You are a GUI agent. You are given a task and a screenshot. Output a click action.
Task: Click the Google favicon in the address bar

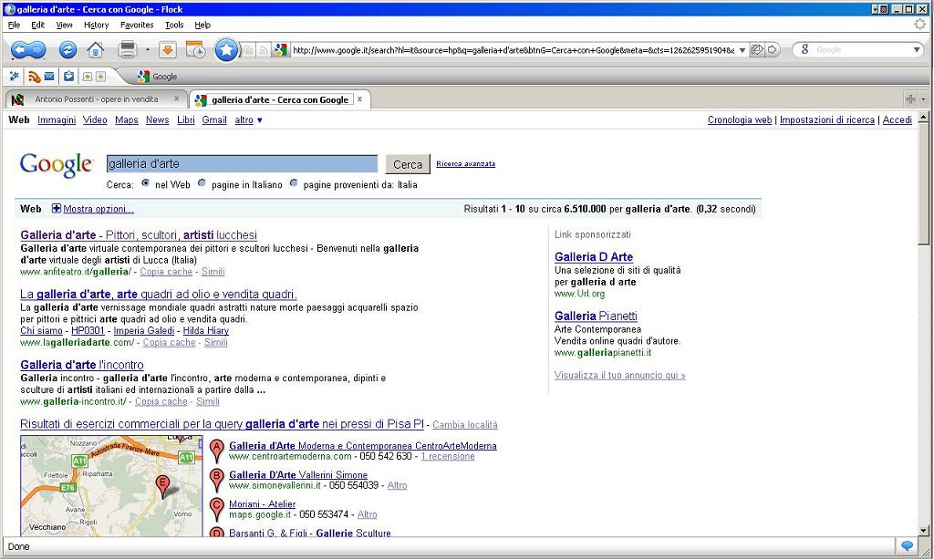pyautogui.click(x=281, y=50)
